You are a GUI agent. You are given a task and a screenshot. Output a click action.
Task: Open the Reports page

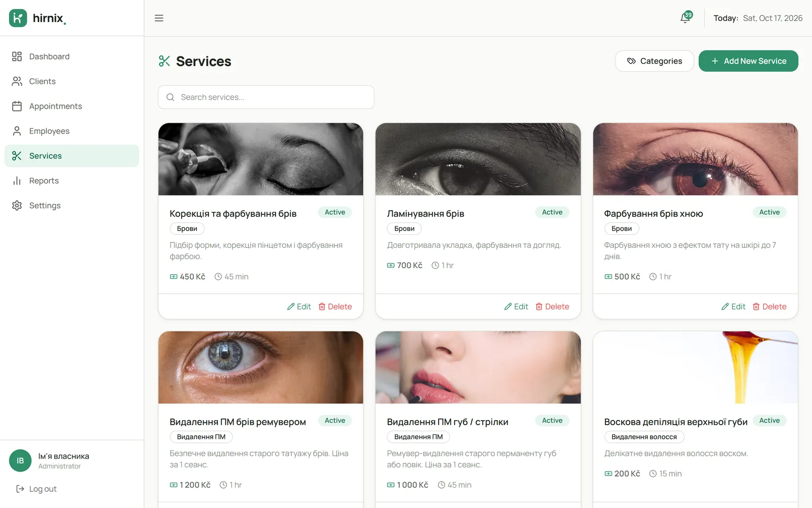[72, 181]
